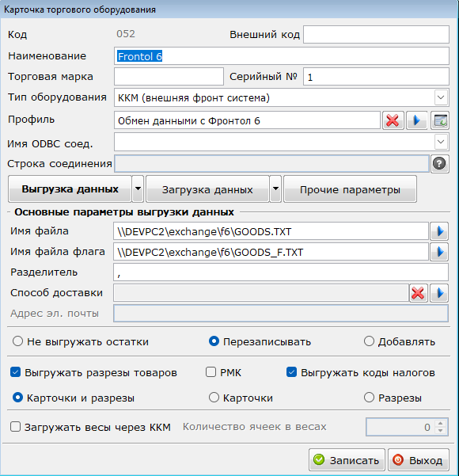459x476 pixels.
Task: Focus the Внешний код field
Action: (376, 34)
